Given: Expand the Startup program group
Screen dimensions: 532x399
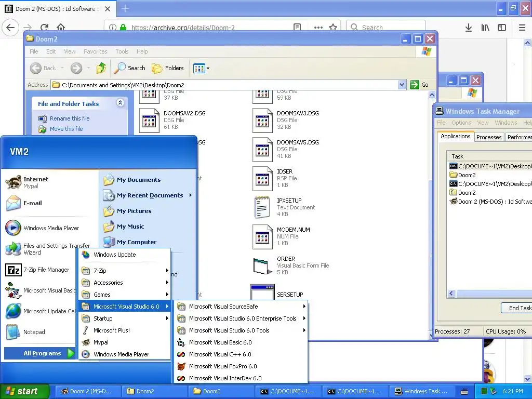Looking at the screenshot, I should coord(125,318).
